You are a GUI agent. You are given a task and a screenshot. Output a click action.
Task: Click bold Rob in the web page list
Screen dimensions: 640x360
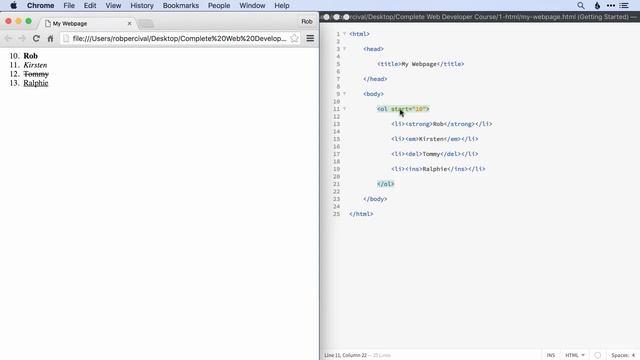pyautogui.click(x=31, y=56)
